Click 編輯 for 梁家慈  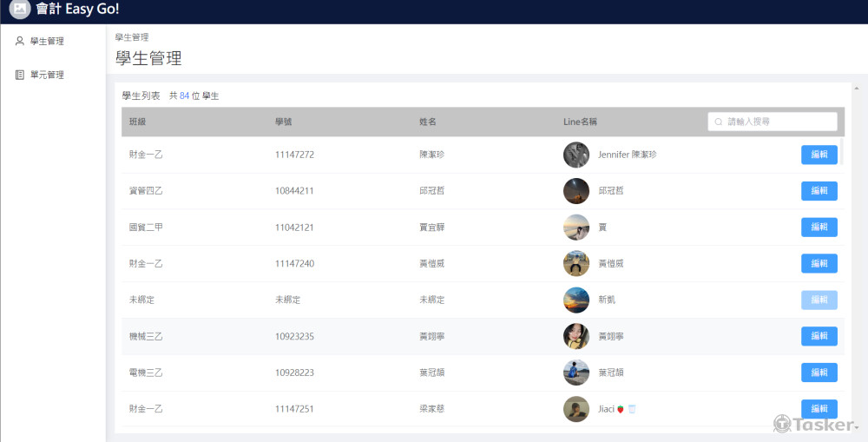point(819,409)
